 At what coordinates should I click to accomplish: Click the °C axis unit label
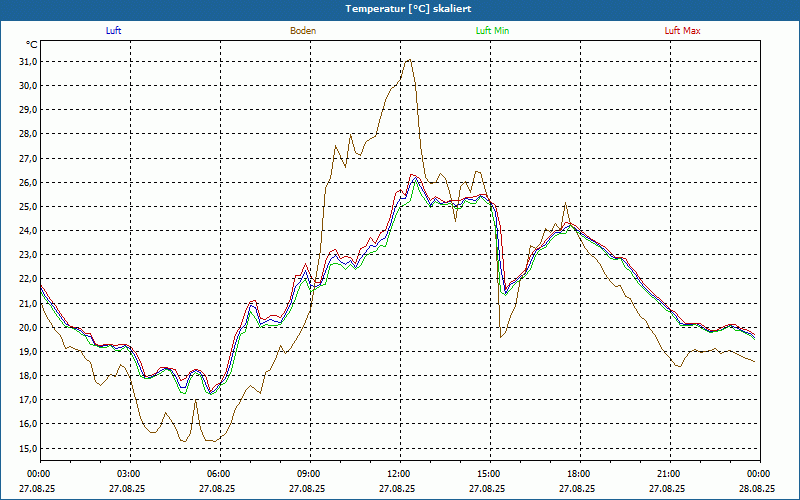(32, 45)
